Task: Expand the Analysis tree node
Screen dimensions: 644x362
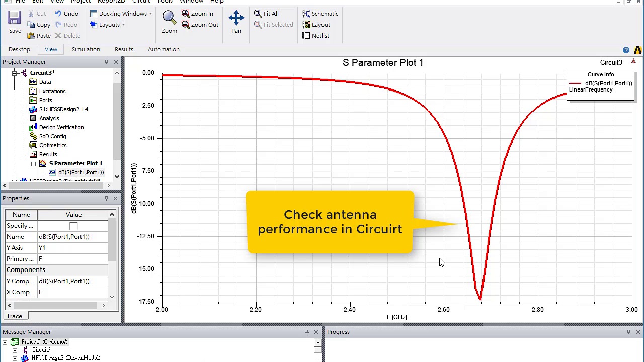Action: pyautogui.click(x=24, y=118)
